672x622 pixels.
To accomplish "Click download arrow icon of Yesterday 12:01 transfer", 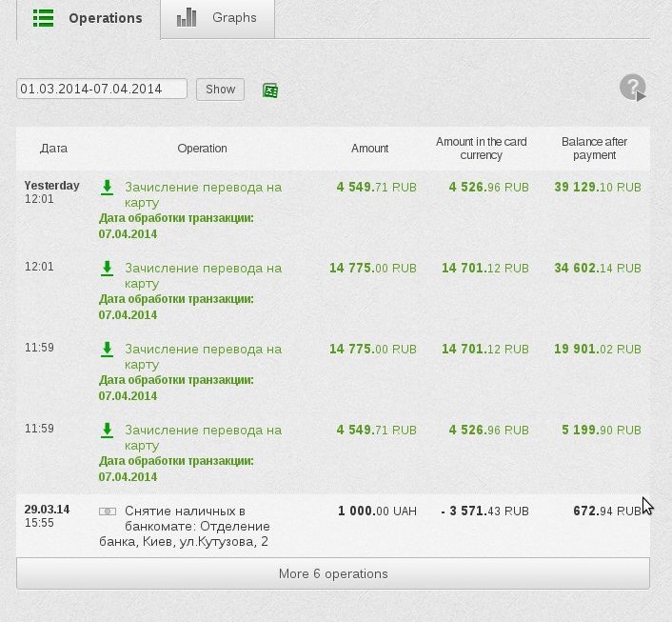I will pyautogui.click(x=108, y=188).
